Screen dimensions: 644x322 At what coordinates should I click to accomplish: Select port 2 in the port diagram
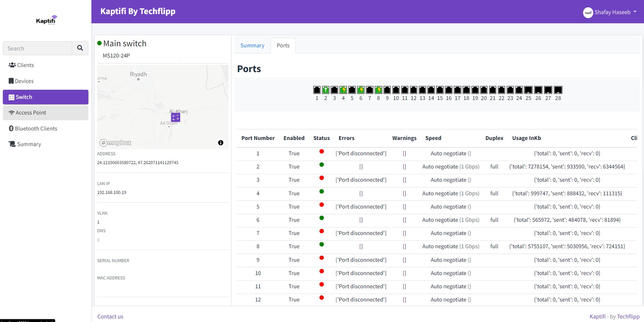[325, 90]
